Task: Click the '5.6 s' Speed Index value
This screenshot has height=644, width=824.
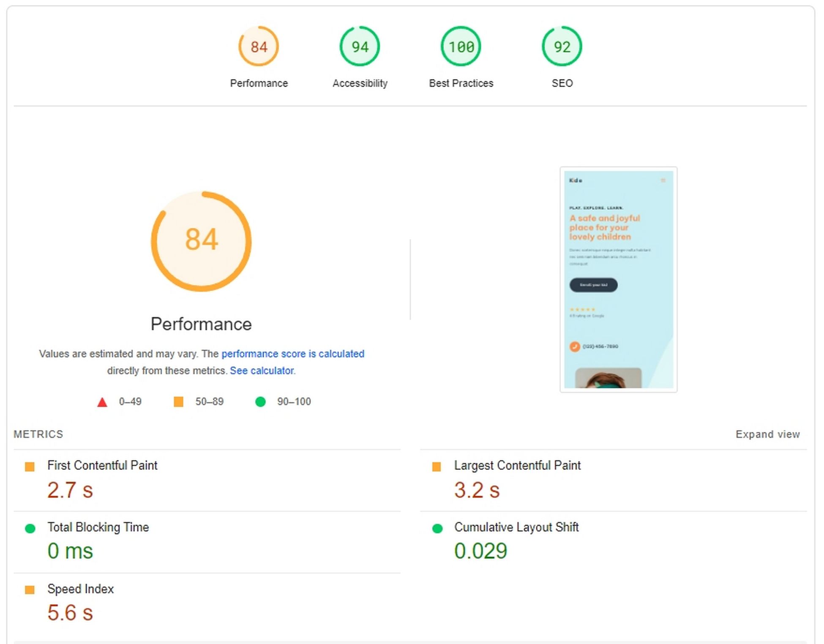Action: pos(70,613)
